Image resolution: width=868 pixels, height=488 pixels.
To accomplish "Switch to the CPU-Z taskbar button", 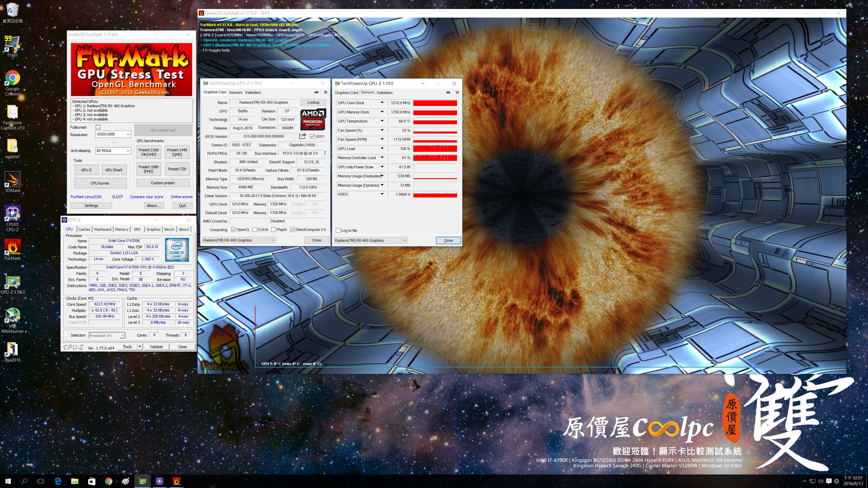I will coord(160,481).
